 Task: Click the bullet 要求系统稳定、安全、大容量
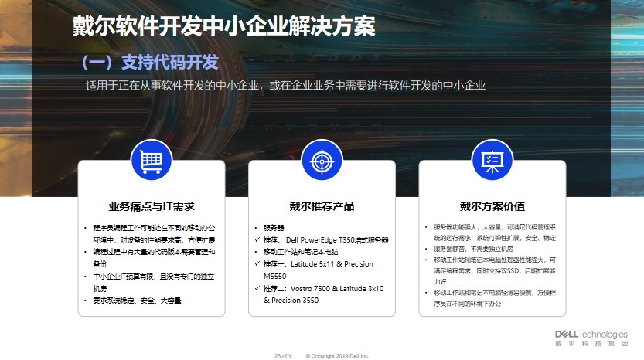[137, 301]
